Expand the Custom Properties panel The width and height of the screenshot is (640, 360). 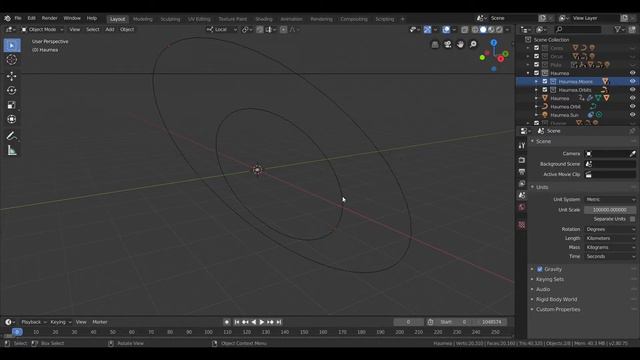pos(558,310)
